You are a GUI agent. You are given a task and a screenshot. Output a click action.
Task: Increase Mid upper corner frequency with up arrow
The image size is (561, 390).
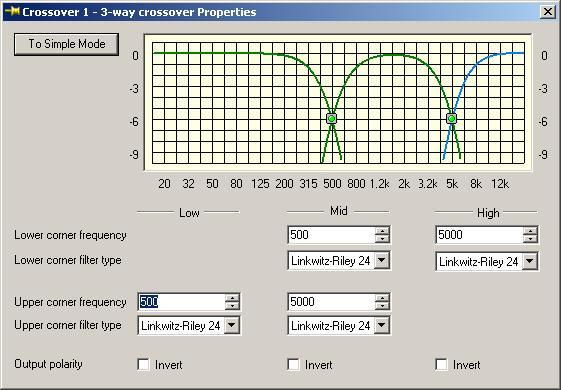[x=382, y=298]
